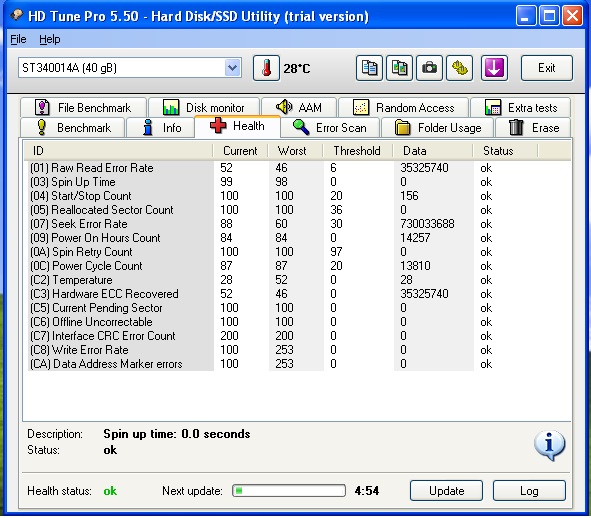The width and height of the screenshot is (591, 518).
Task: Click the Status column header
Action: (x=505, y=151)
